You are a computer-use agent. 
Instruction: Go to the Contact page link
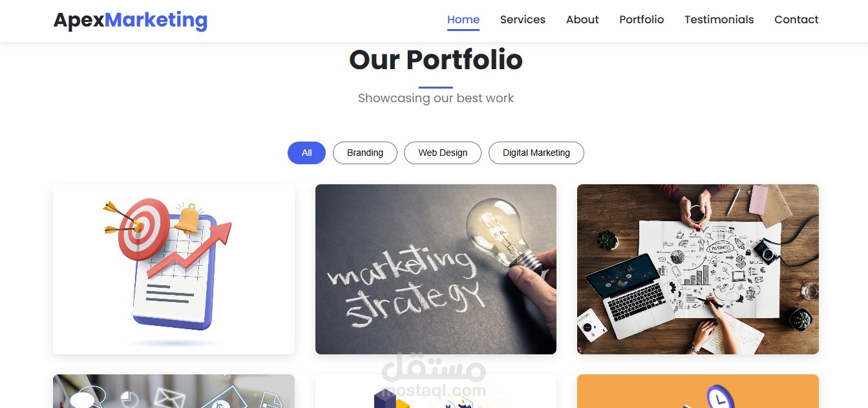(796, 19)
